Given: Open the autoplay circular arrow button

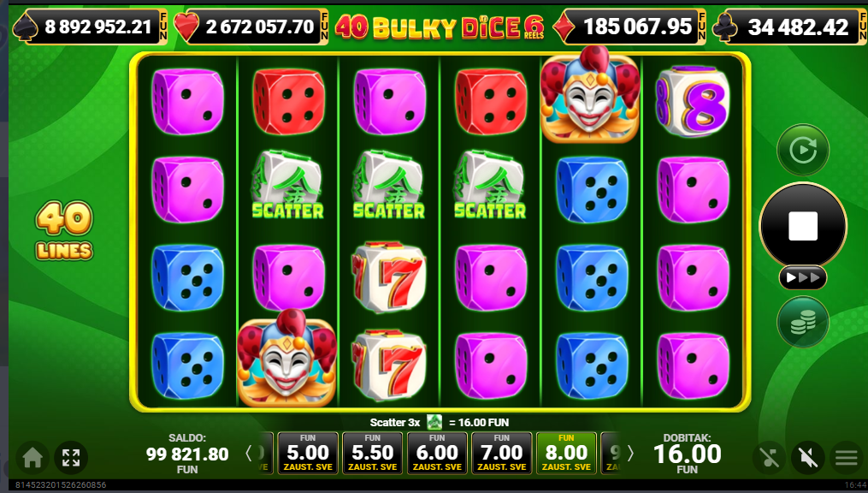Looking at the screenshot, I should coord(803,150).
